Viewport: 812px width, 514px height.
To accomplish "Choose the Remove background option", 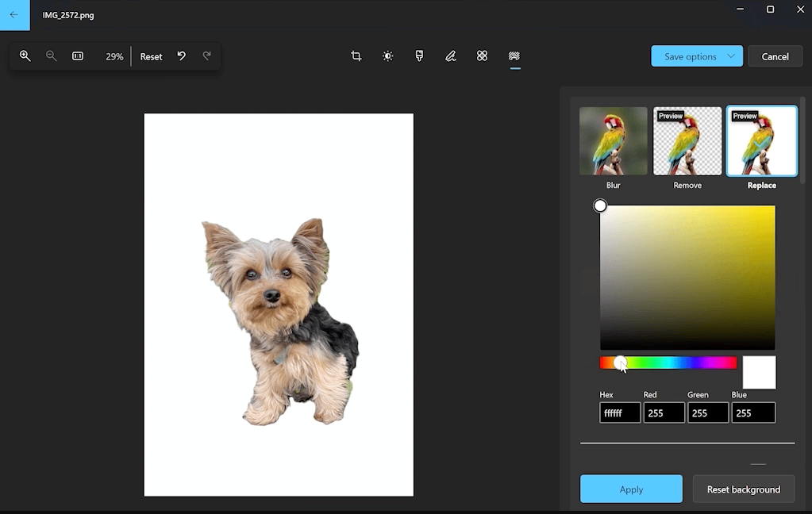I will pos(687,141).
